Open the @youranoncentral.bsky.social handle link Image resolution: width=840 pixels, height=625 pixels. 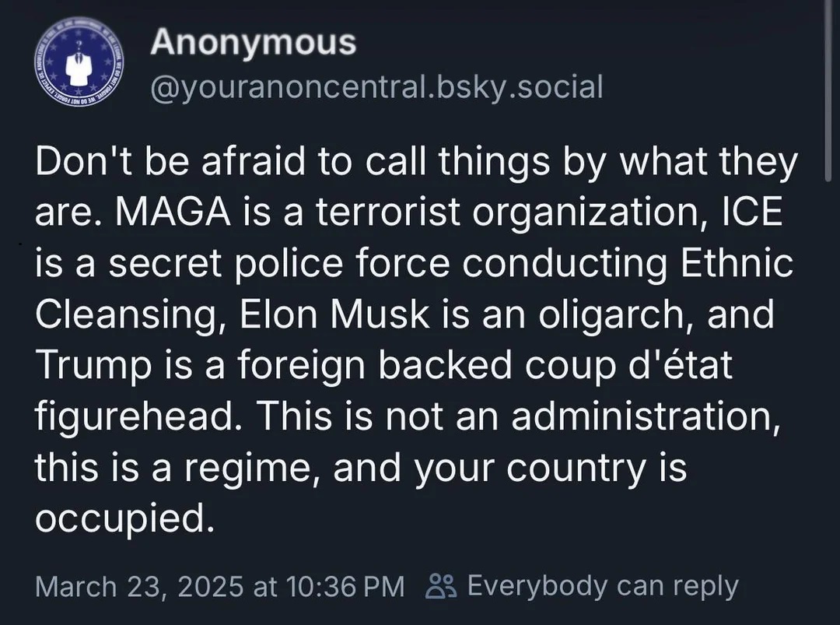[x=376, y=86]
